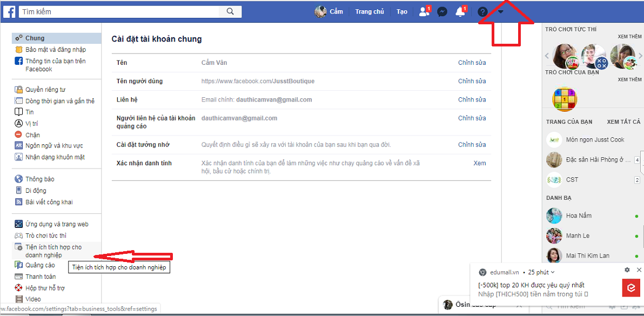
Task: Click the Quảng cáo ads icon
Action: click(18, 265)
